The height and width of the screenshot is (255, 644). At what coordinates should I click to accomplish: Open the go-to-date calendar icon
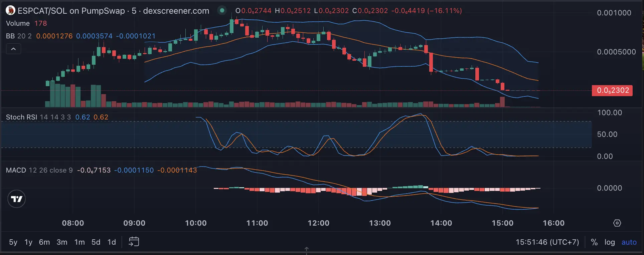click(134, 242)
